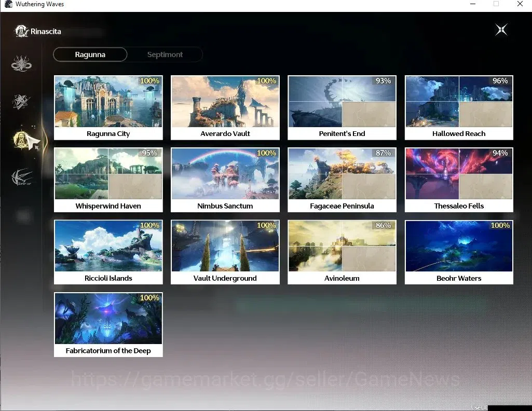The width and height of the screenshot is (532, 411).
Task: Click the 93% progress on Penitent's End
Action: click(x=384, y=81)
